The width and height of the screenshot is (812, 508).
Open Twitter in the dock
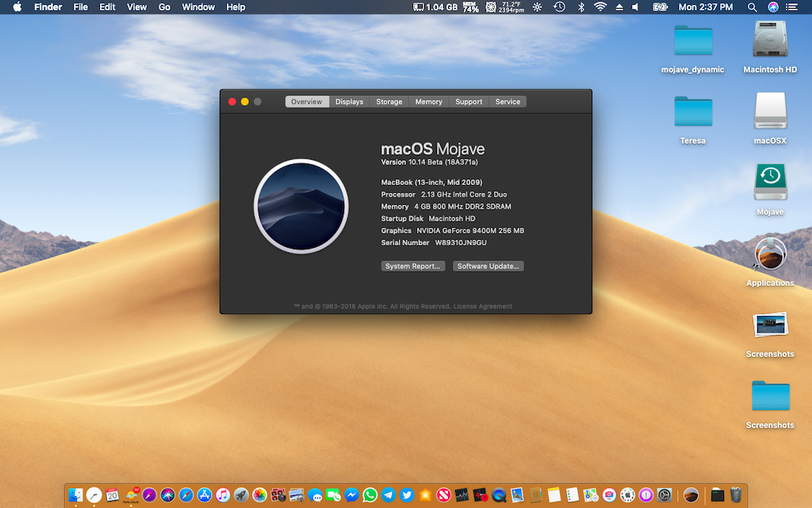click(407, 495)
